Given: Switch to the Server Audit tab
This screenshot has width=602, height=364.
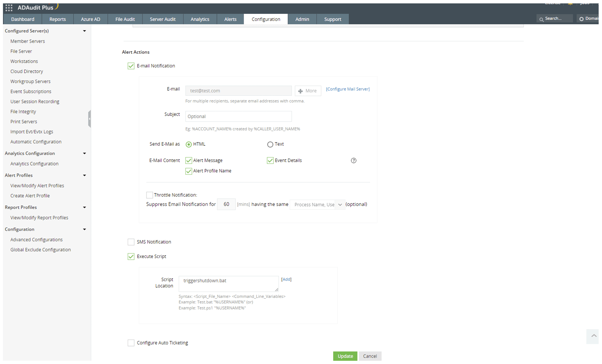Looking at the screenshot, I should coord(163,19).
